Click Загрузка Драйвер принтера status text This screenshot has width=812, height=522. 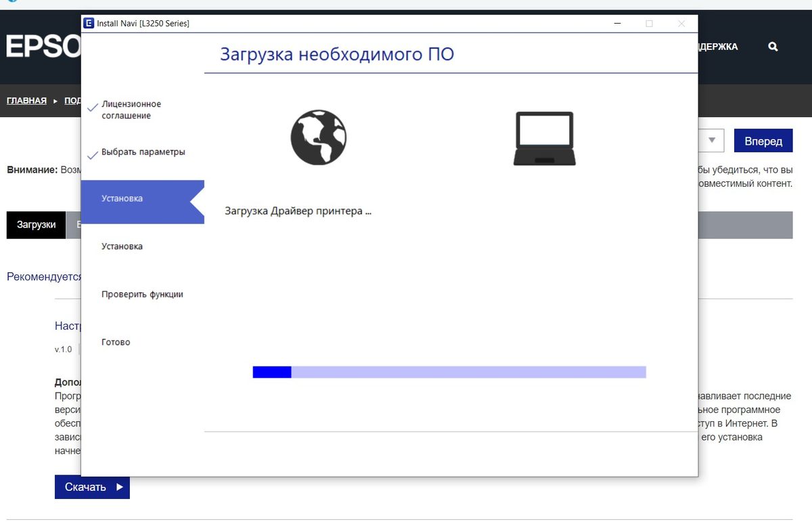tap(298, 211)
